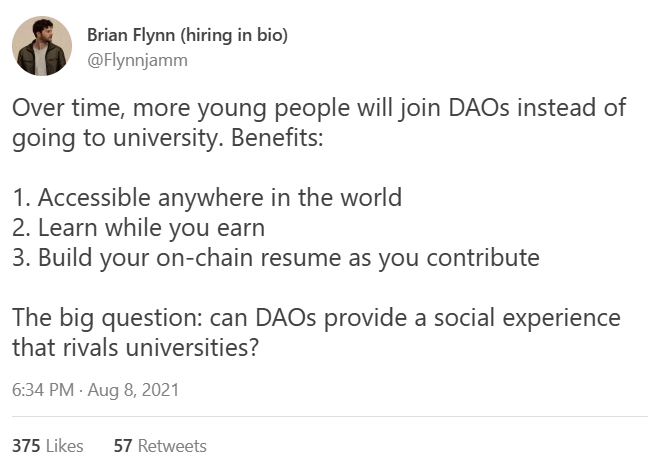The image size is (648, 466).
Task: Click the Aug 8, 2021 date
Action: pos(133,390)
